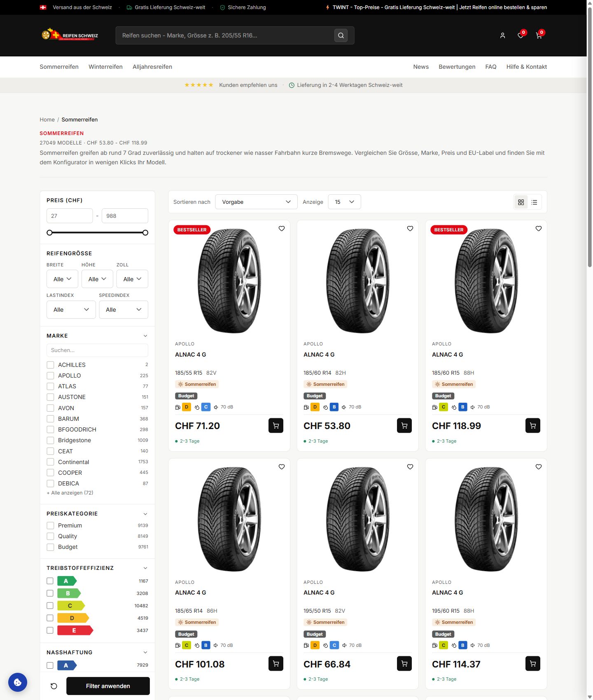Screen dimensions: 593x700
Task: Collapse the Marke filter section
Action: 145,336
